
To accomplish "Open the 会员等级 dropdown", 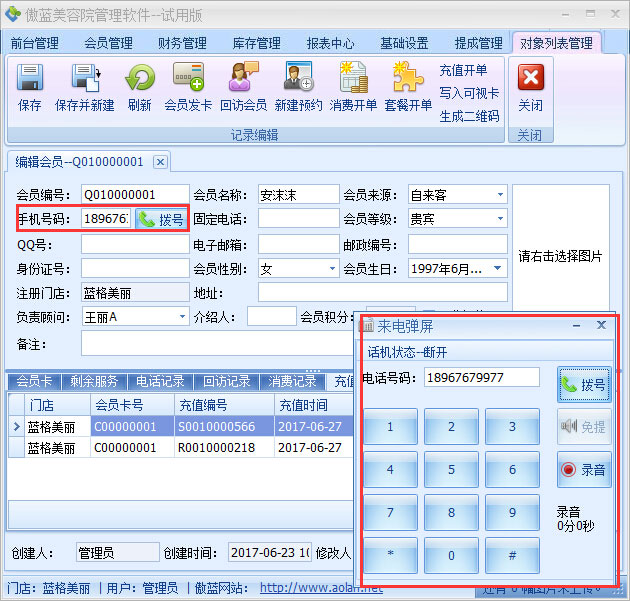I will 499,219.
